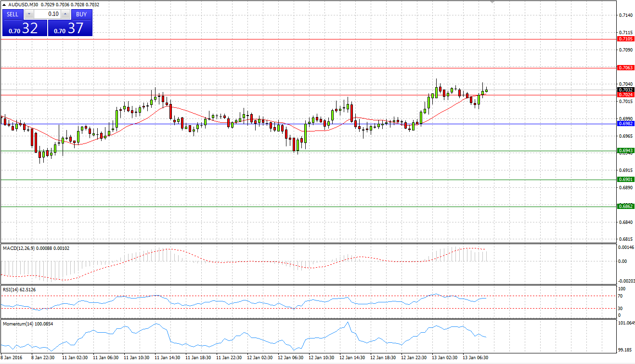Click the 12 Jan 06:30 time axis label

290,358
